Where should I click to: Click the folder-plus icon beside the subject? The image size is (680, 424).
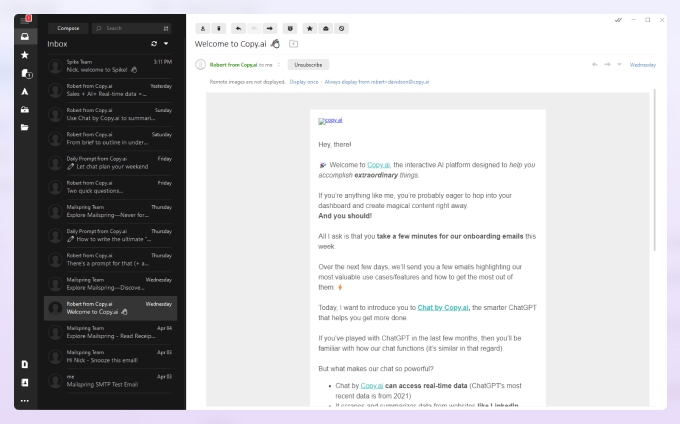(294, 44)
